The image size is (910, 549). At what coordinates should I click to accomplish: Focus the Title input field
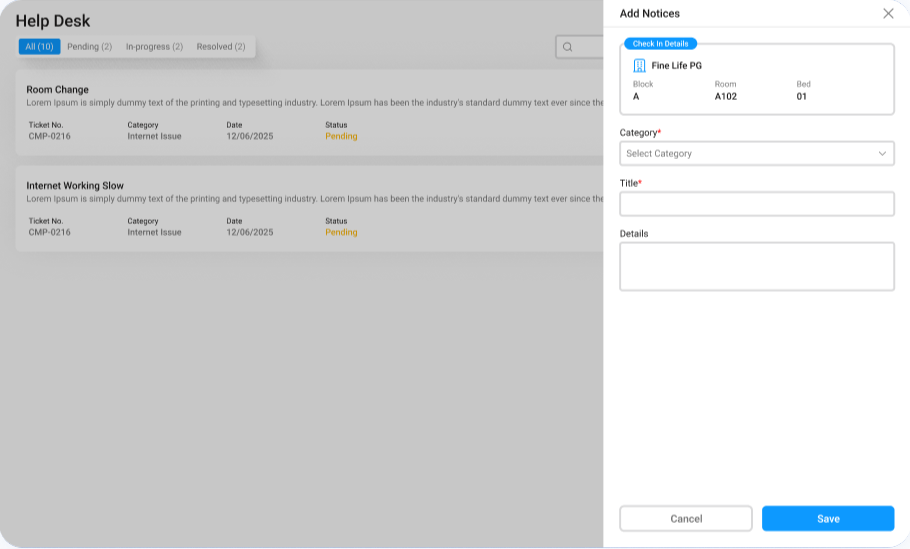pyautogui.click(x=756, y=204)
